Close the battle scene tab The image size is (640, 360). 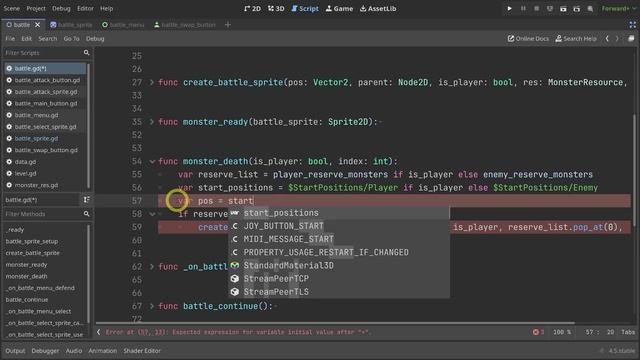pyautogui.click(x=38, y=25)
